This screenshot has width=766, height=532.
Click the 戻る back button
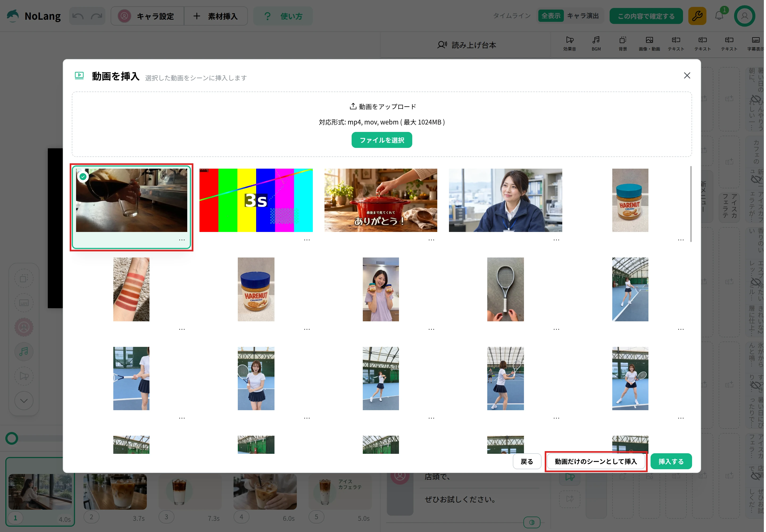[527, 461]
